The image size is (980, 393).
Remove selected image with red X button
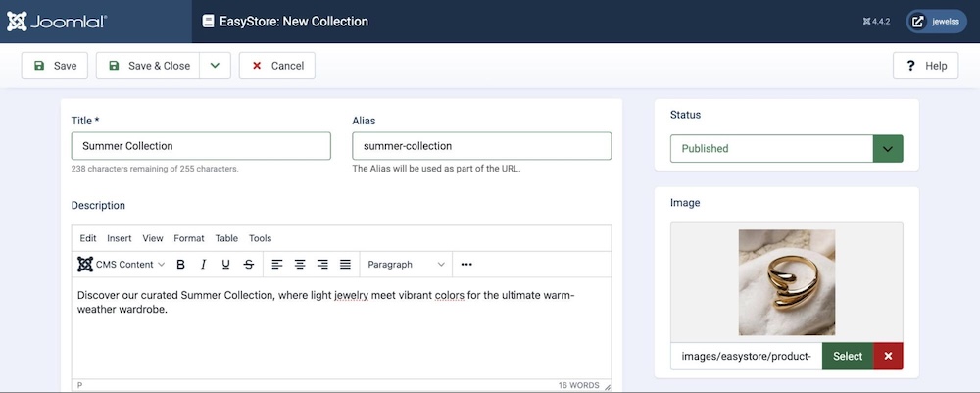(x=888, y=356)
